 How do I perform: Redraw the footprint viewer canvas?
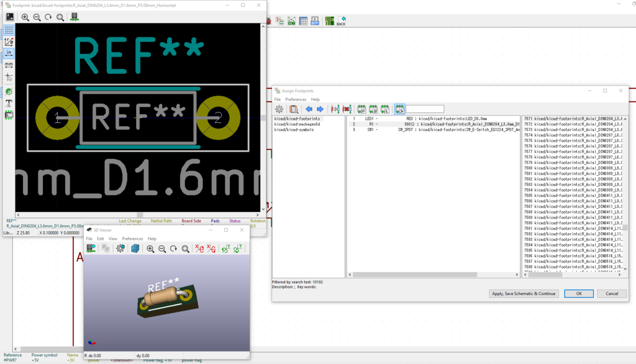pyautogui.click(x=48, y=17)
